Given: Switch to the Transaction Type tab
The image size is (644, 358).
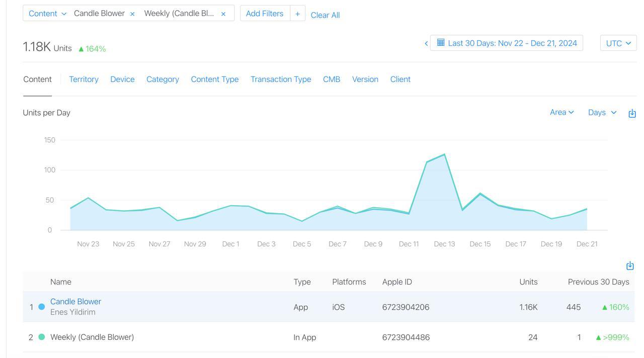Looking at the screenshot, I should [x=281, y=79].
